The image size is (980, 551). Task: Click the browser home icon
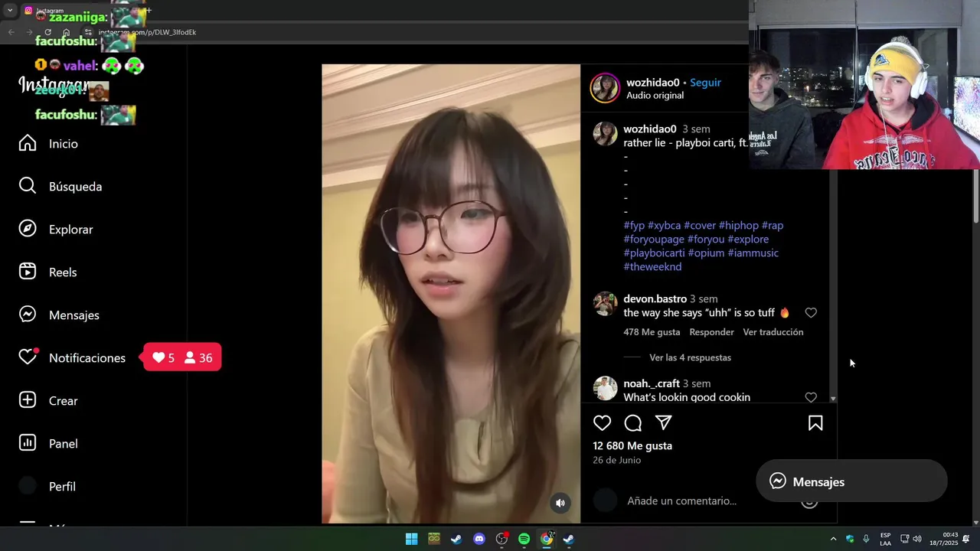66,32
